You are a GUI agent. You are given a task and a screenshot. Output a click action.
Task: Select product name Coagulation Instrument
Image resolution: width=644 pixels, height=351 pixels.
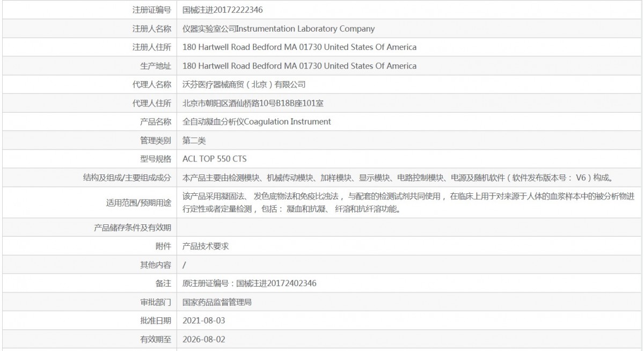(x=257, y=122)
